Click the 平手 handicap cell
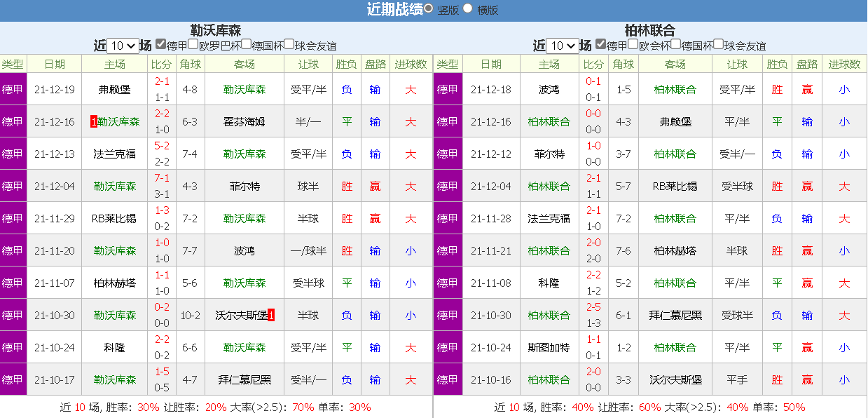 click(737, 380)
